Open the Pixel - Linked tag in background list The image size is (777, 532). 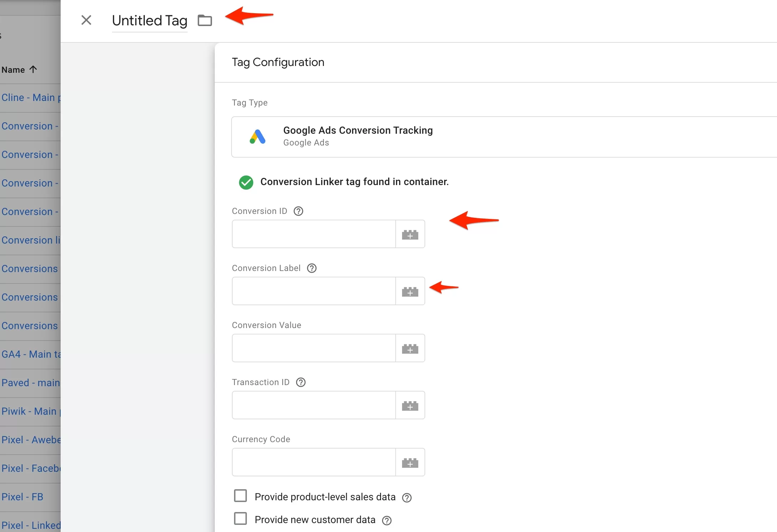pyautogui.click(x=31, y=525)
